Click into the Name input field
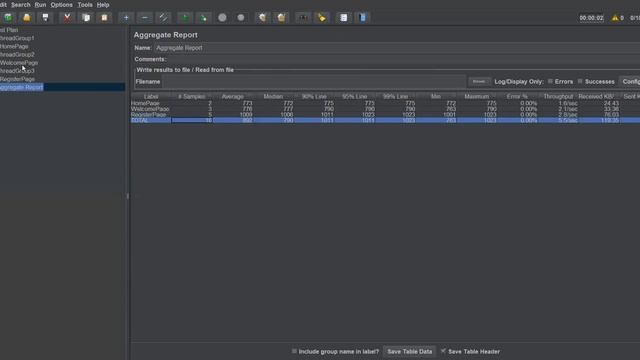640x360 pixels. (x=397, y=48)
